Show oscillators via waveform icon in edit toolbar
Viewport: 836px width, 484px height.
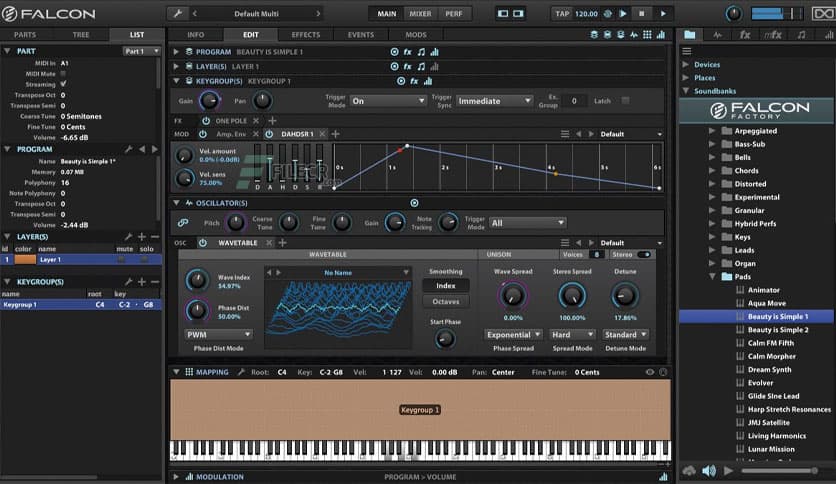633,35
